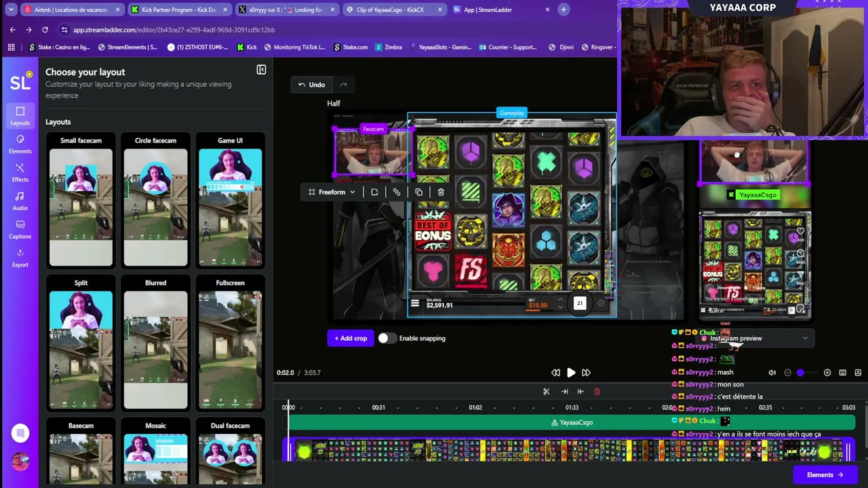This screenshot has height=488, width=868.
Task: Click the 01:33 timeline marker
Action: (x=572, y=407)
